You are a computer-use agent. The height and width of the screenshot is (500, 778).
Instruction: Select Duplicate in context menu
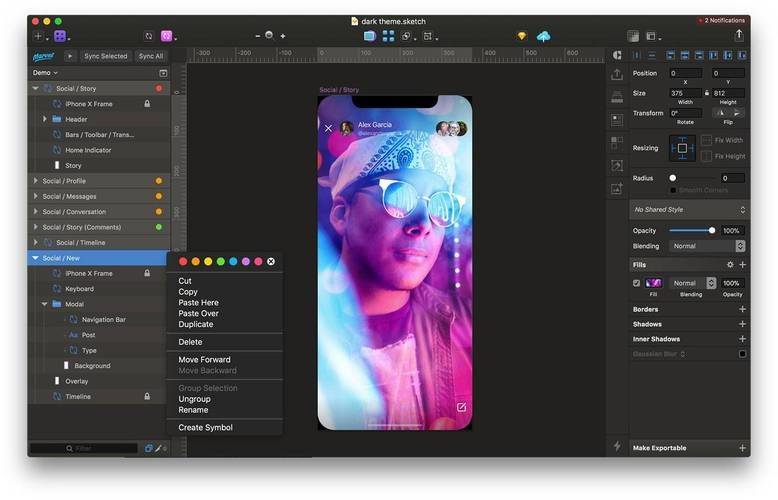pyautogui.click(x=196, y=324)
